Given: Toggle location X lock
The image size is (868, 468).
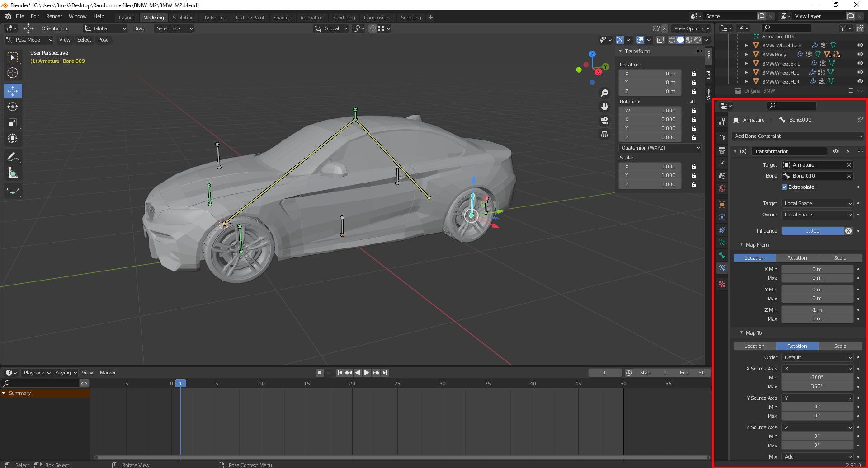Looking at the screenshot, I should pyautogui.click(x=693, y=74).
